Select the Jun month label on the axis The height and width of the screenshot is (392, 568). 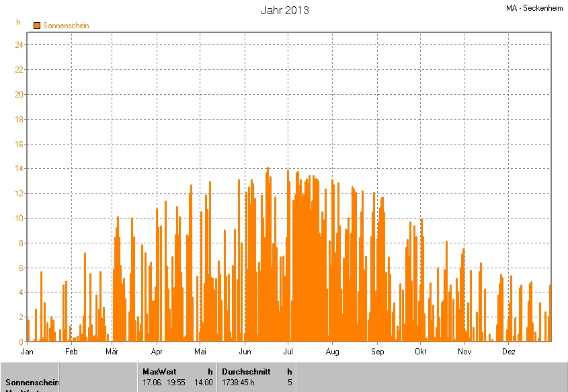click(245, 352)
